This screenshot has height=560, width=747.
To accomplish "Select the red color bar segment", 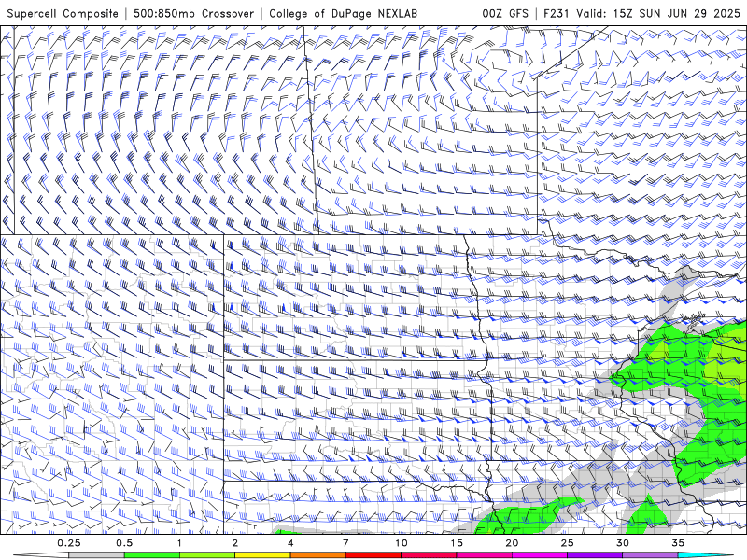I will click(x=373, y=555).
